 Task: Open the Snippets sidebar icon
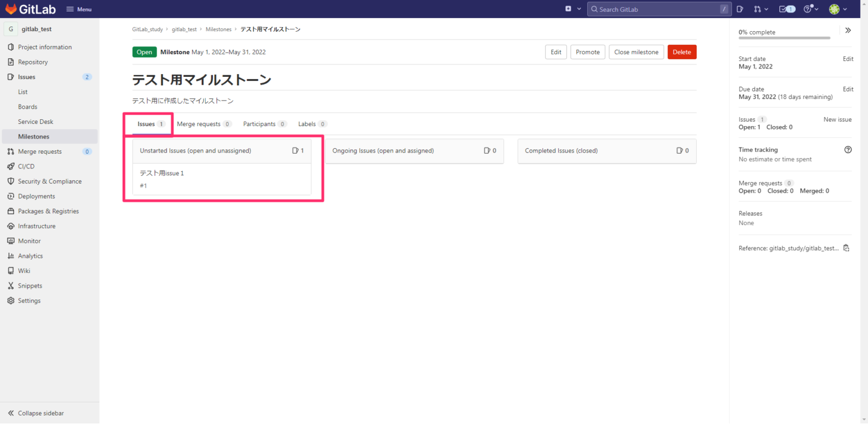click(11, 285)
